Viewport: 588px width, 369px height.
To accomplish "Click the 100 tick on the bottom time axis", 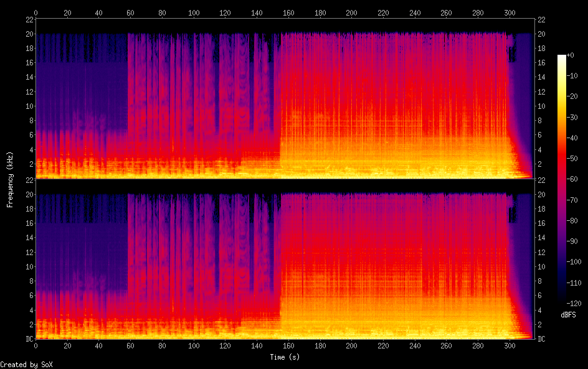I will [x=194, y=346].
